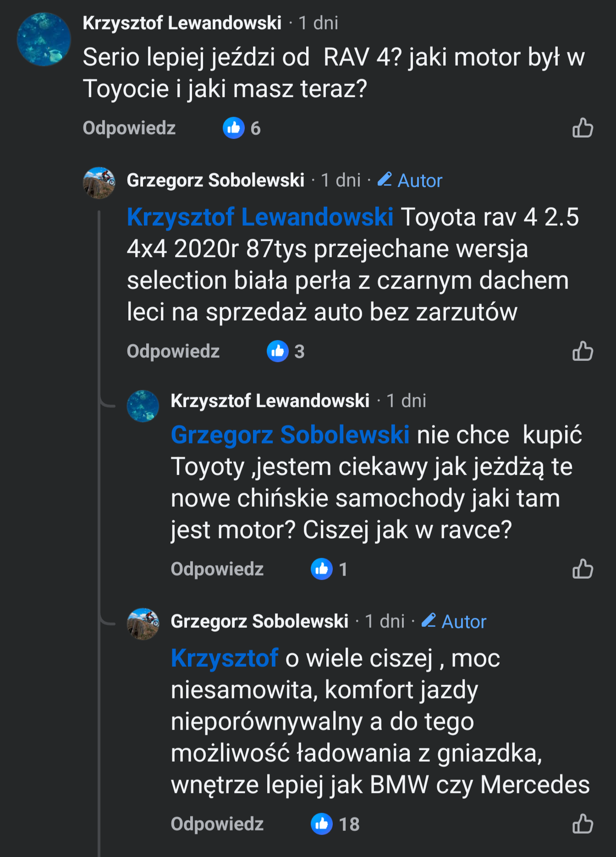View reactions on the reply with 3 likes
Viewport: 616px width, 857px height.
[286, 351]
